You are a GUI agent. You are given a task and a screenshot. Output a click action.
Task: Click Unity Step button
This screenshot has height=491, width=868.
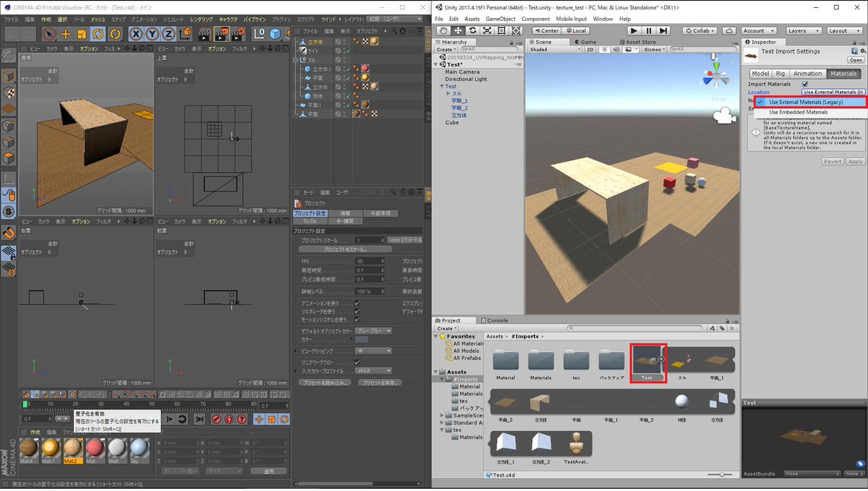(x=664, y=30)
